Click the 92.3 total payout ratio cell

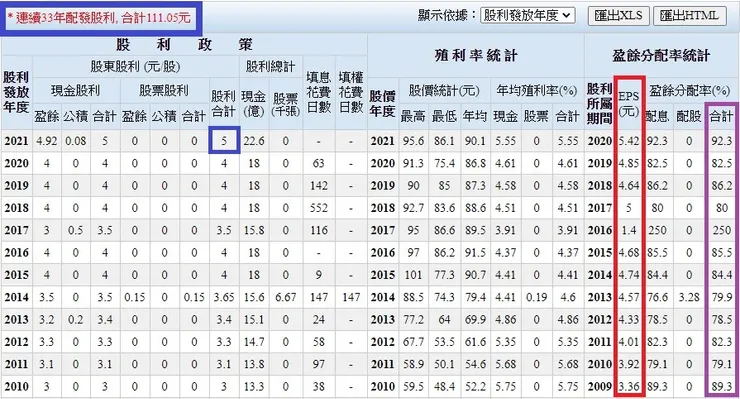click(x=722, y=141)
